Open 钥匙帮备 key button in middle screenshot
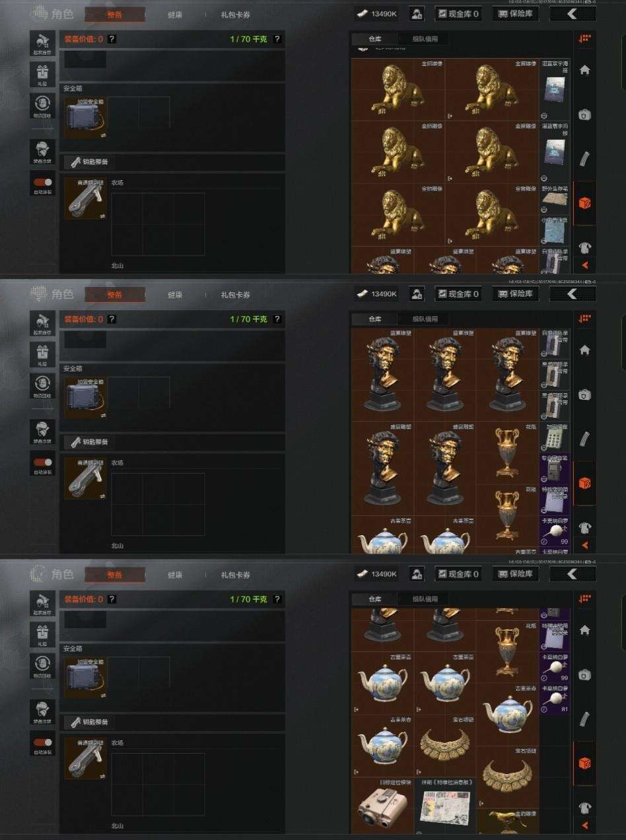This screenshot has width=626, height=840. coord(89,441)
